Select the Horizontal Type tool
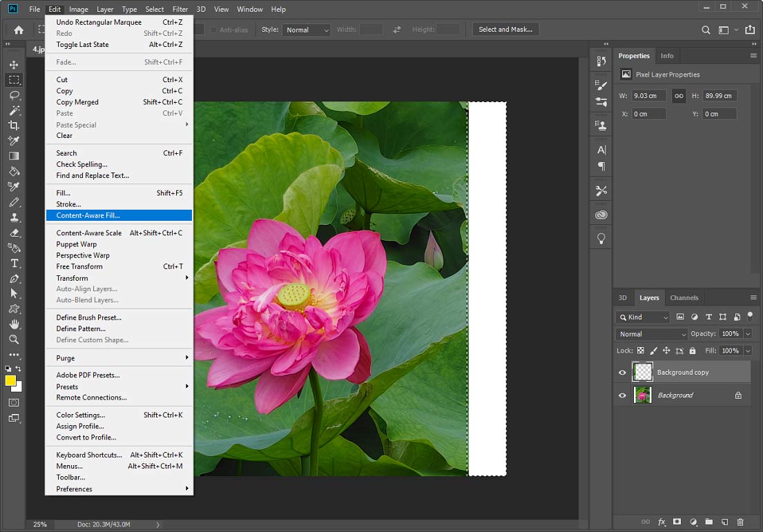The height and width of the screenshot is (532, 763). tap(14, 264)
